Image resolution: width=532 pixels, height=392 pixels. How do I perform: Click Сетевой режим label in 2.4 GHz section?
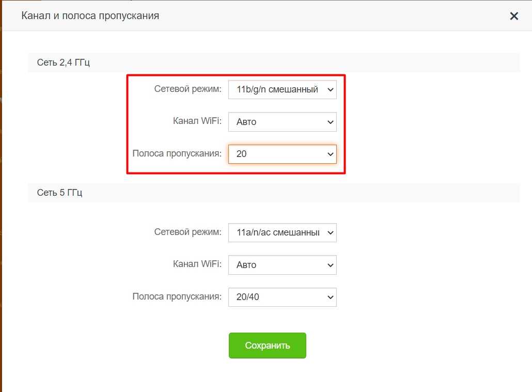click(x=187, y=89)
